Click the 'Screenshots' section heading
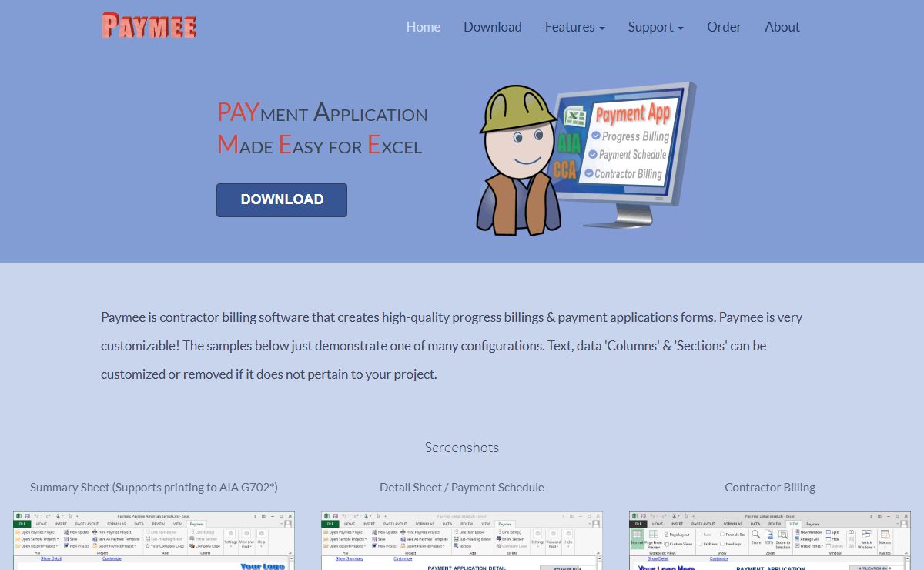The height and width of the screenshot is (570, 924). coord(462,448)
